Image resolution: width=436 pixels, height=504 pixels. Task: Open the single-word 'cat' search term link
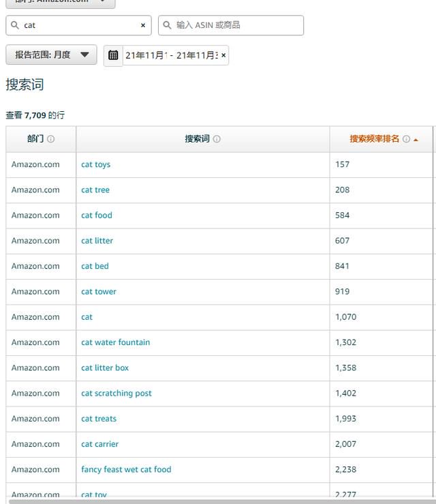87,317
